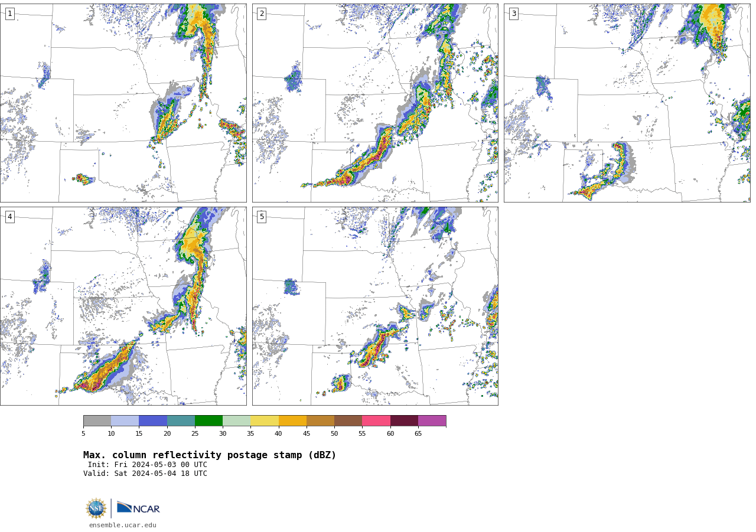Image resolution: width=756 pixels, height=532 pixels.
Task: Click the panel number label 1
Action: (9, 14)
